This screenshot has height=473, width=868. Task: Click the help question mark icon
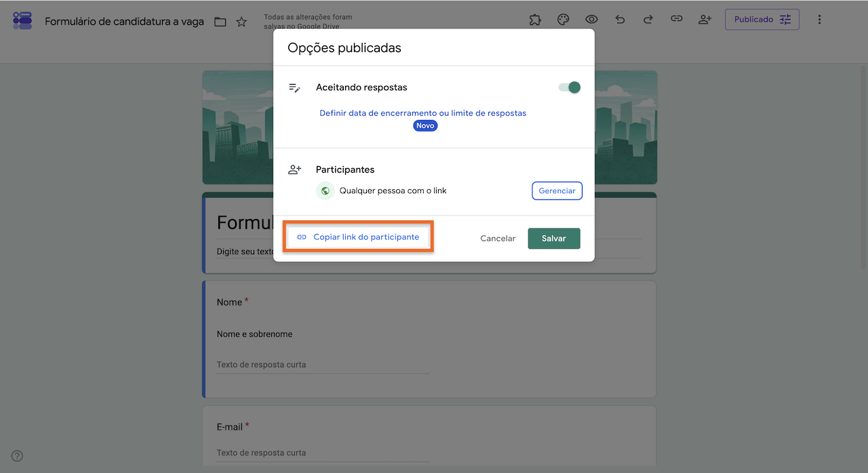coord(18,455)
